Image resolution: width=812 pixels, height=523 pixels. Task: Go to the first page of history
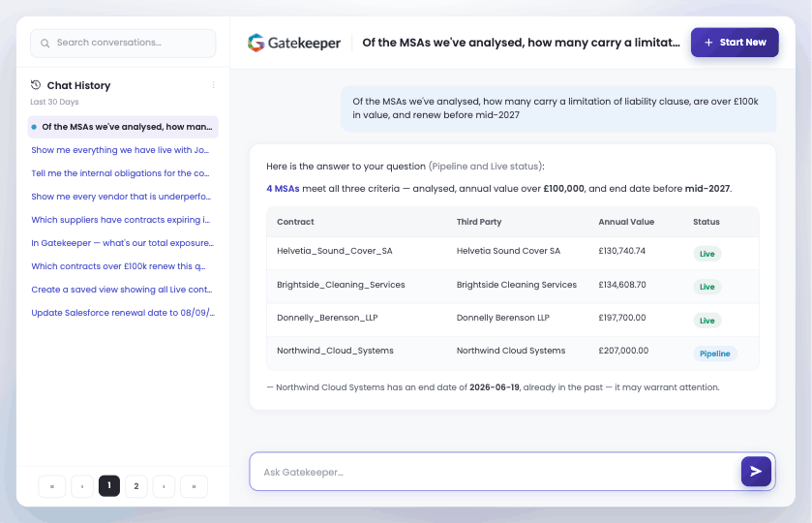coord(52,486)
